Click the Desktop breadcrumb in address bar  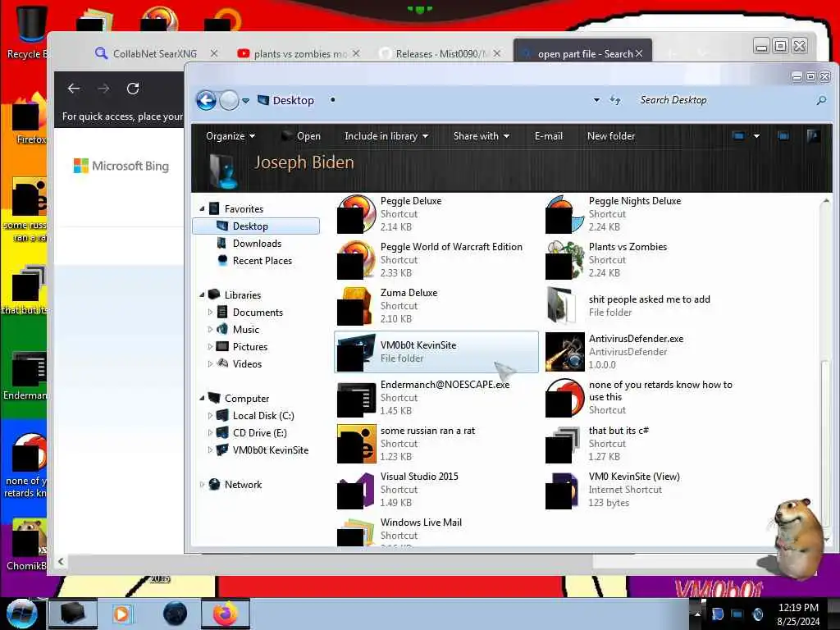click(293, 100)
